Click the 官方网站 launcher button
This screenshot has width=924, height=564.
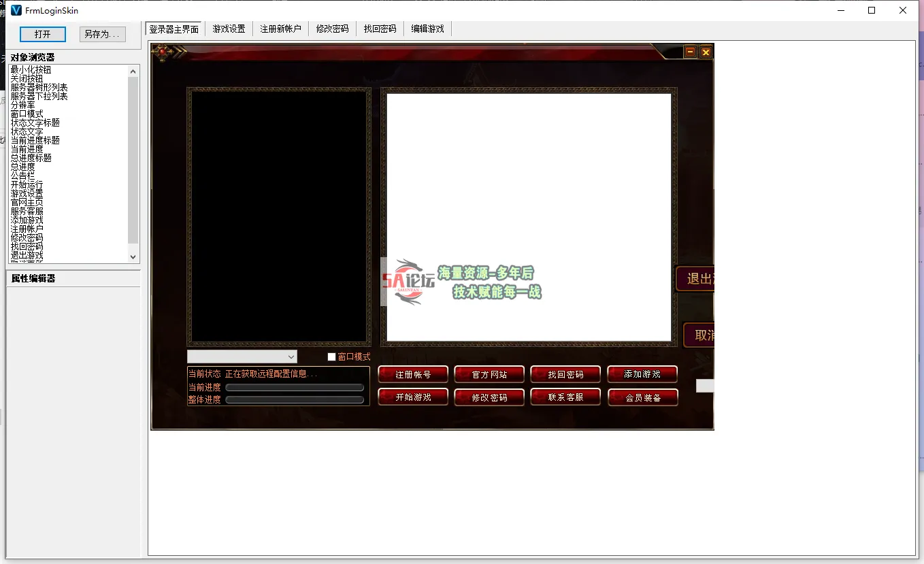coord(489,374)
